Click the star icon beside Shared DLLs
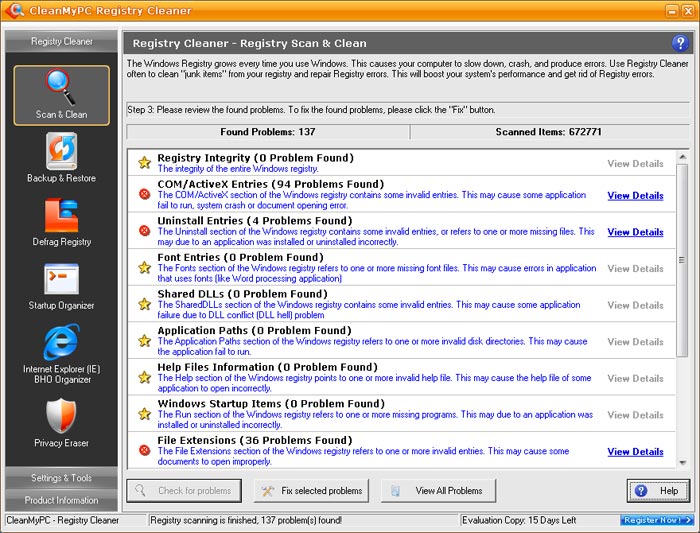The height and width of the screenshot is (533, 700). point(144,304)
